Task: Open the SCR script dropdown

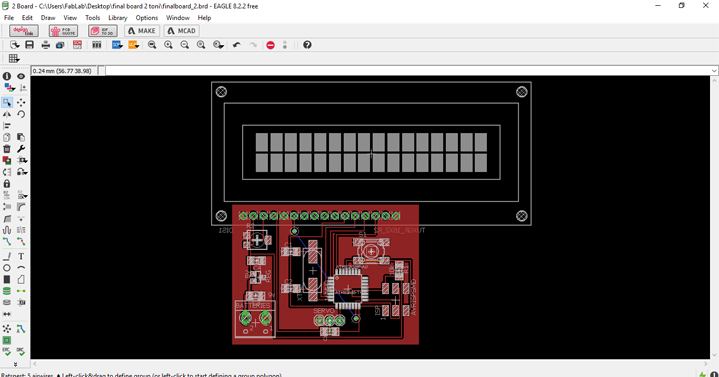Action: coord(117,44)
